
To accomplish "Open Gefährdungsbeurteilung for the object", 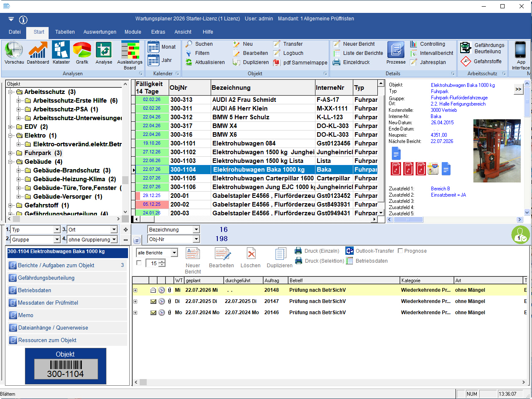I will tap(46, 278).
